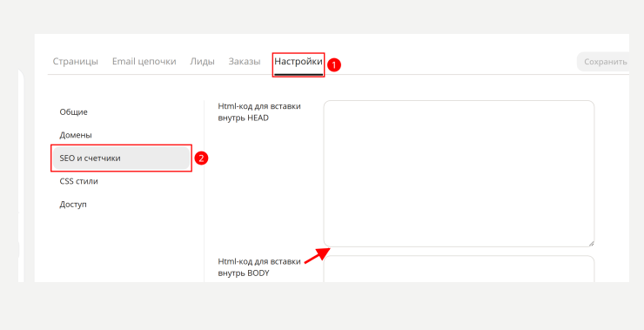
Task: Switch to Email цепочки tab
Action: [144, 62]
